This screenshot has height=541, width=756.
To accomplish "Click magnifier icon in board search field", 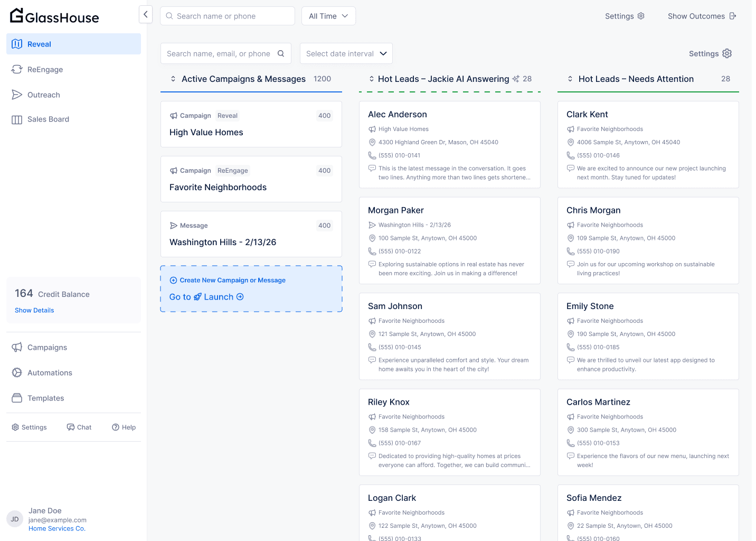I will (281, 53).
